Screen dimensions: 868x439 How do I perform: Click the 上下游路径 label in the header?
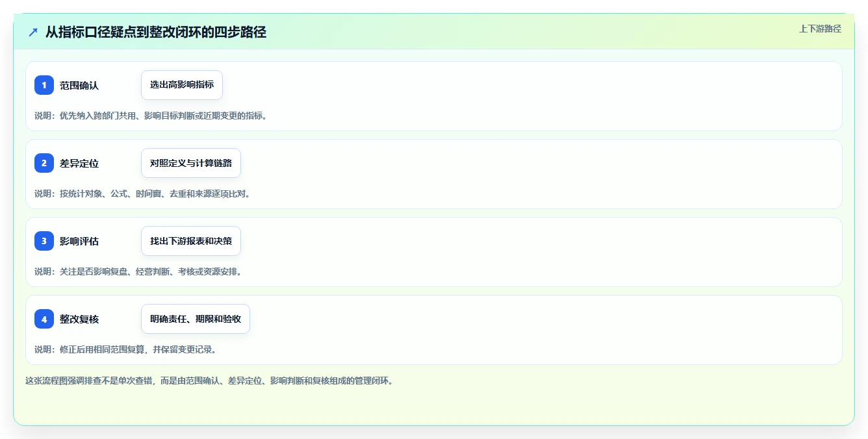coord(820,29)
